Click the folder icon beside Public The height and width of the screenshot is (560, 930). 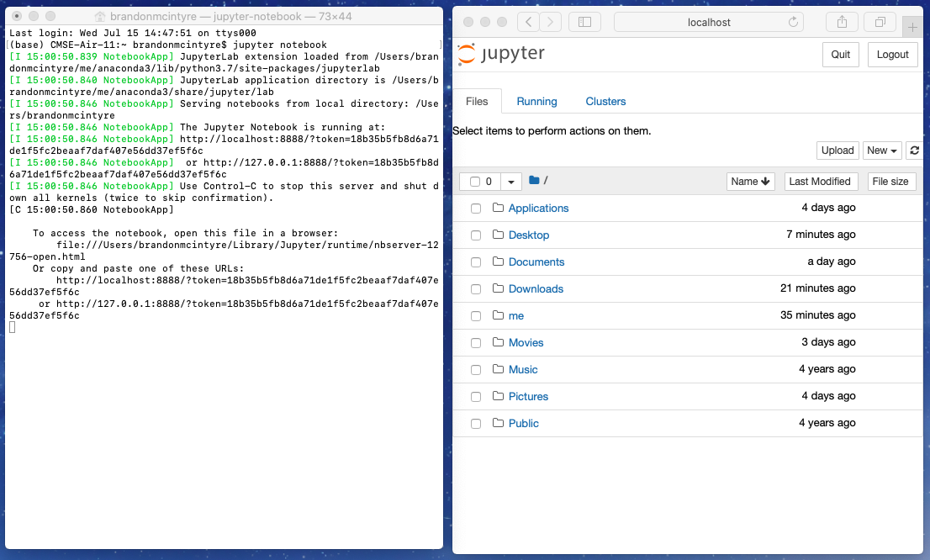[498, 422]
